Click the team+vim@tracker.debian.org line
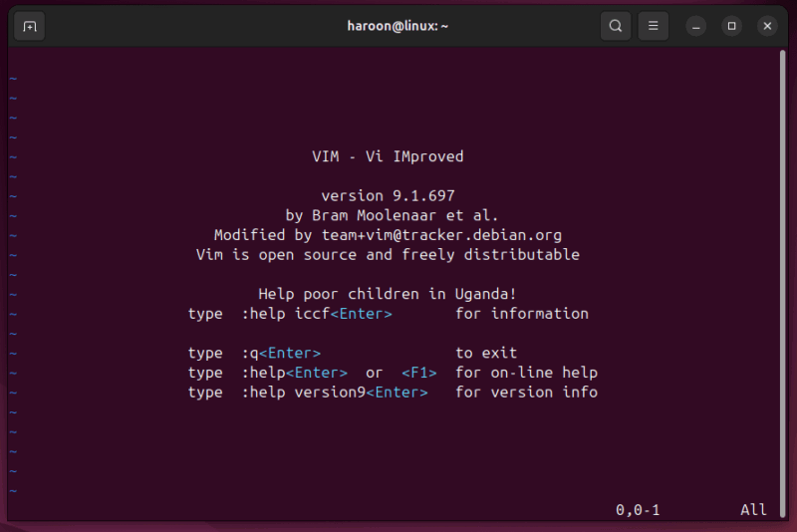Screen dimensions: 797x532 [x=388, y=235]
